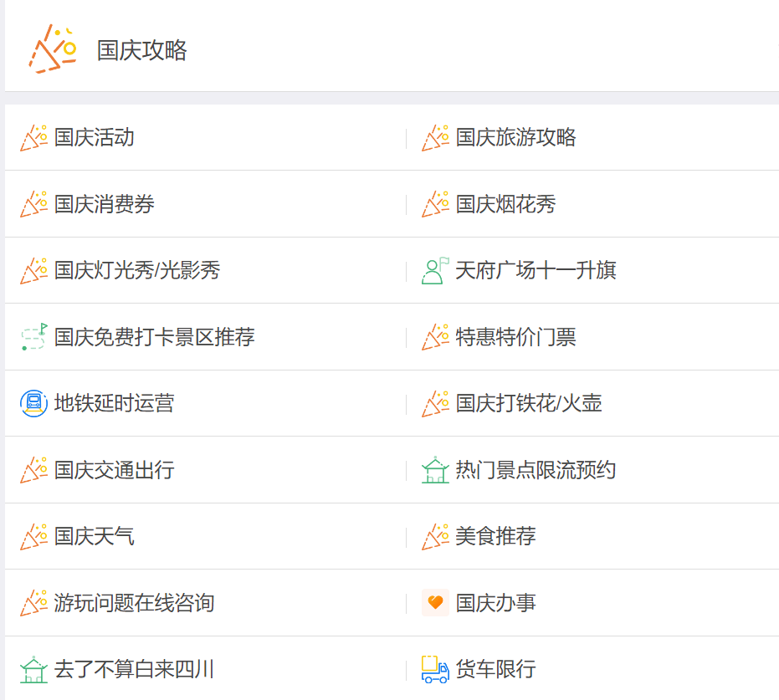Click the green route flag icon beside 国庆免费打卡景区推荐
Viewport: 779px width, 700px height.
click(33, 337)
